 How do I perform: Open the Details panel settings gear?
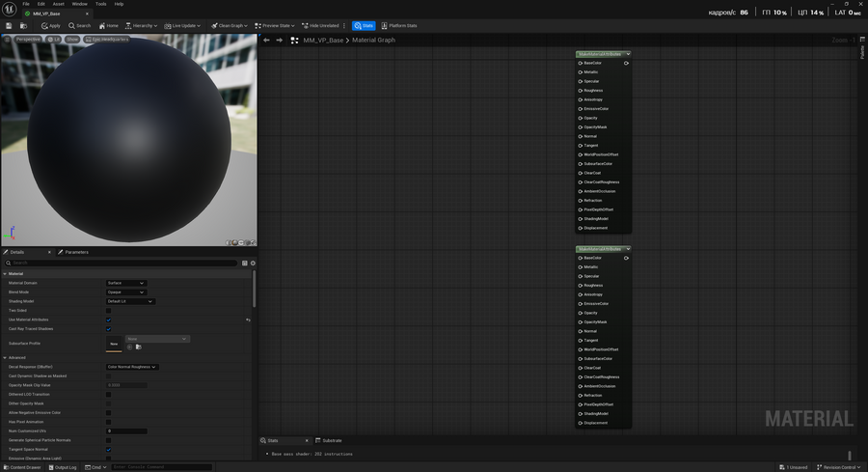point(253,263)
